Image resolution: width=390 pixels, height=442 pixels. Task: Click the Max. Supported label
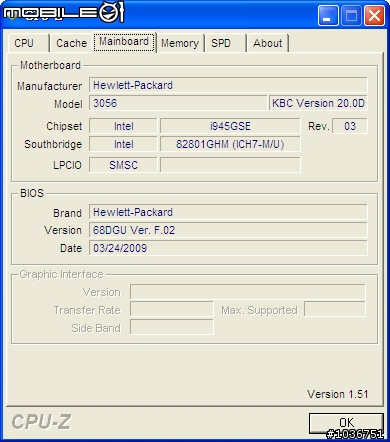(x=259, y=310)
